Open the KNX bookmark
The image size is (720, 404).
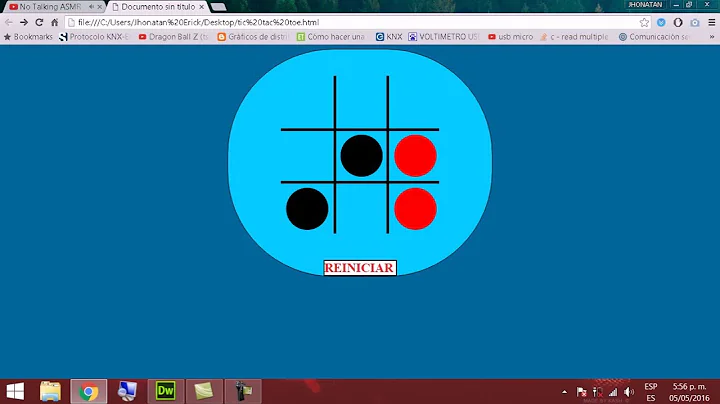tap(389, 37)
